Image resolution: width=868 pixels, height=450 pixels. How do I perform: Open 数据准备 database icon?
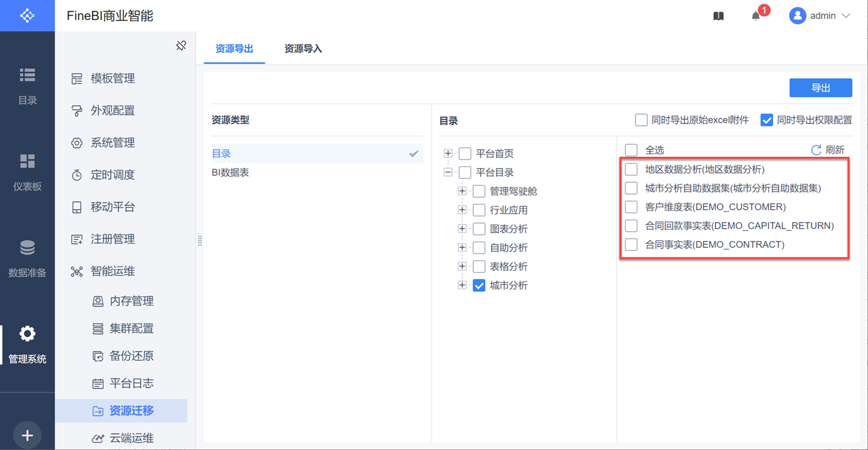point(27,248)
